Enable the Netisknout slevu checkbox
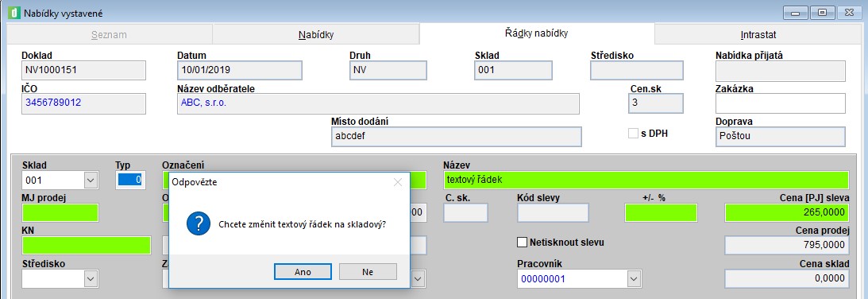 pyautogui.click(x=522, y=242)
